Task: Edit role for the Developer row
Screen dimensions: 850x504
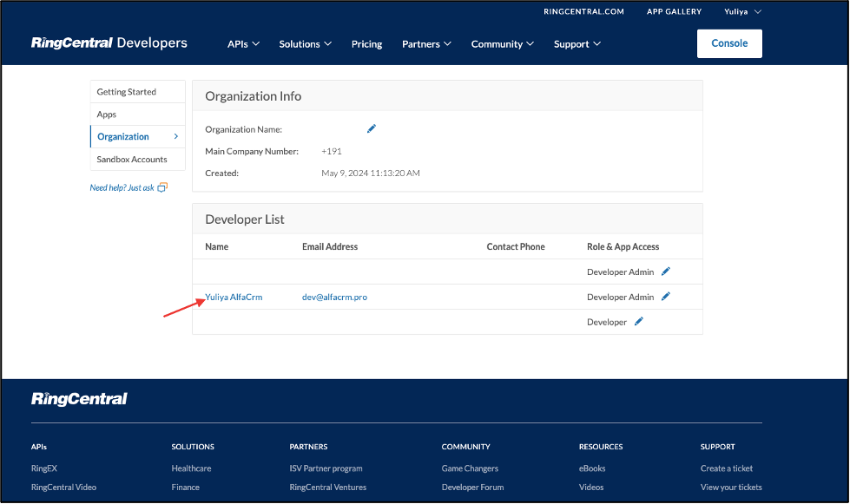Action: click(x=638, y=322)
